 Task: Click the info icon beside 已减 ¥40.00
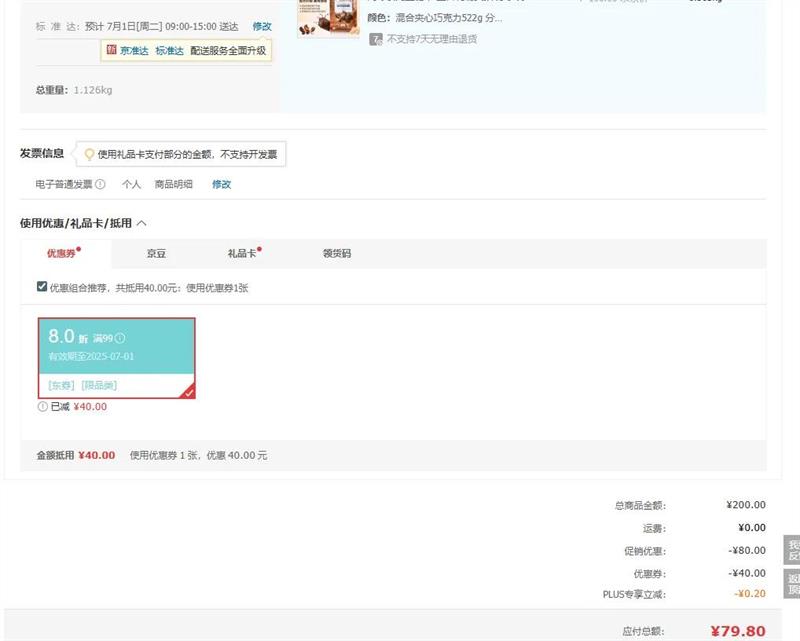42,407
